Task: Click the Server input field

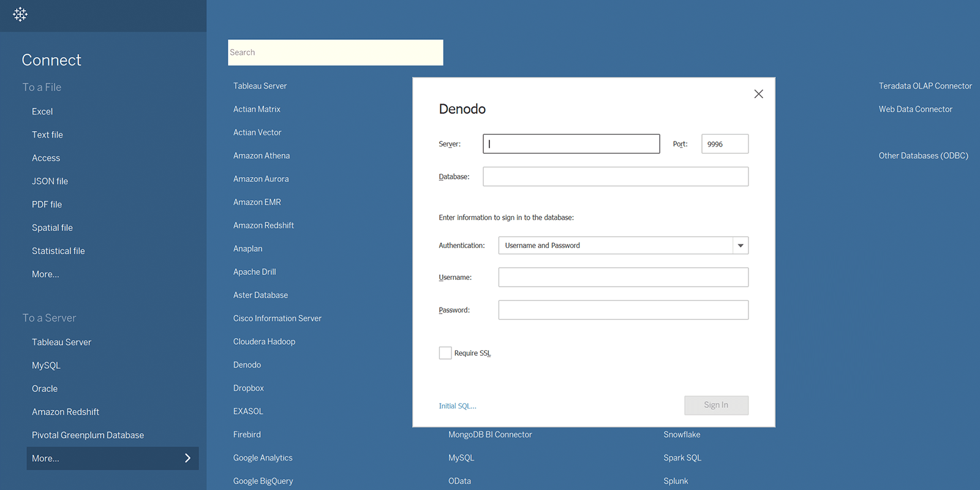Action: [571, 144]
